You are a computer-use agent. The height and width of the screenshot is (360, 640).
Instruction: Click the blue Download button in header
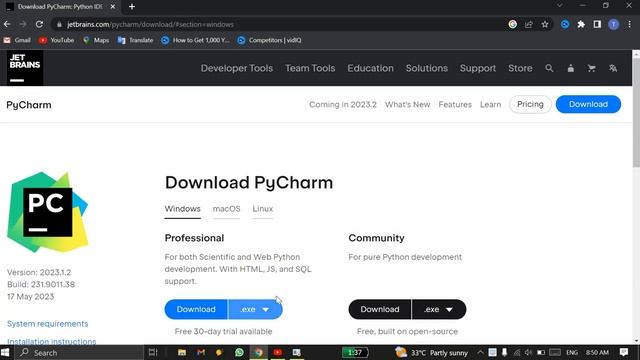588,104
